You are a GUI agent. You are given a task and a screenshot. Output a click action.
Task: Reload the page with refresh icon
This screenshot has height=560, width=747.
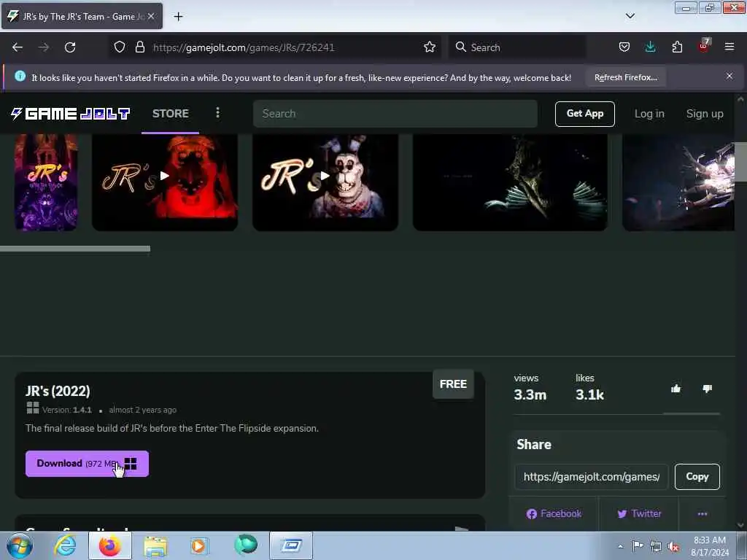click(70, 47)
